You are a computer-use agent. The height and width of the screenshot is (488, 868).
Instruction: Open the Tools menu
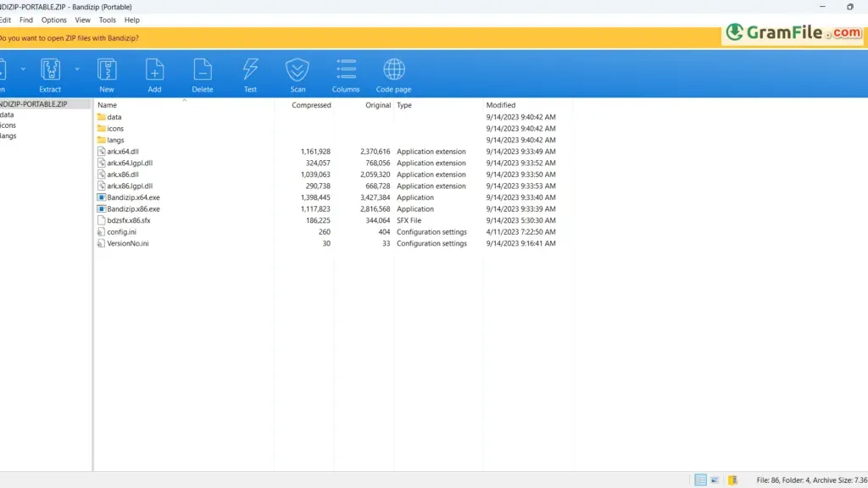point(108,20)
